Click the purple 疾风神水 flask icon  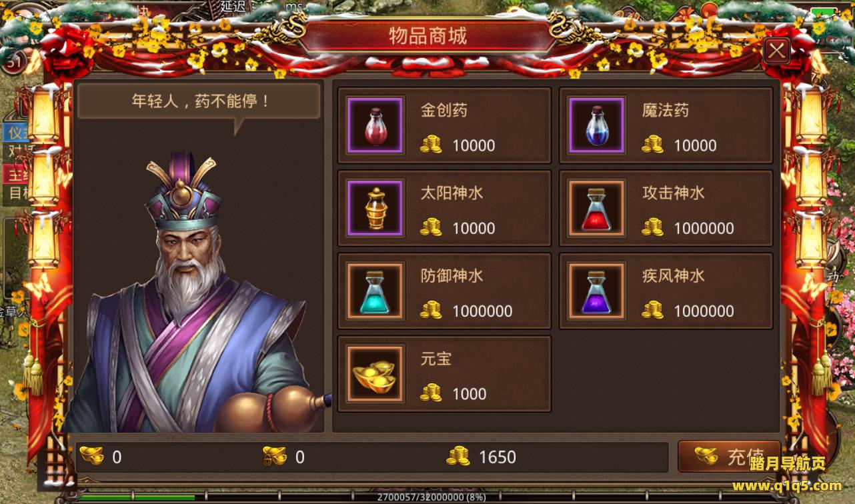coord(596,291)
